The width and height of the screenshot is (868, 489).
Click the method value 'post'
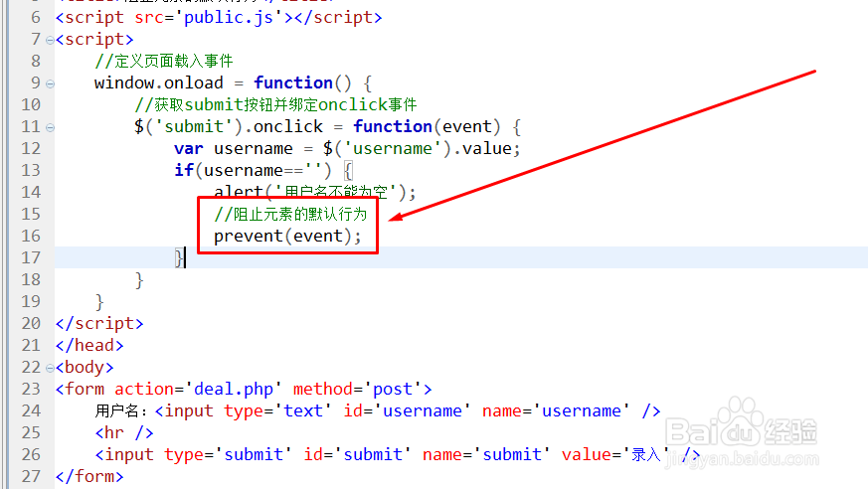point(393,389)
